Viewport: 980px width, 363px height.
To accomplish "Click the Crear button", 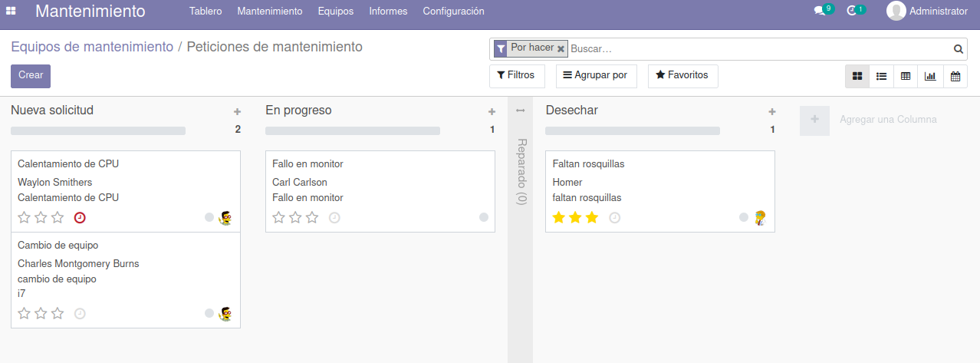I will click(31, 76).
